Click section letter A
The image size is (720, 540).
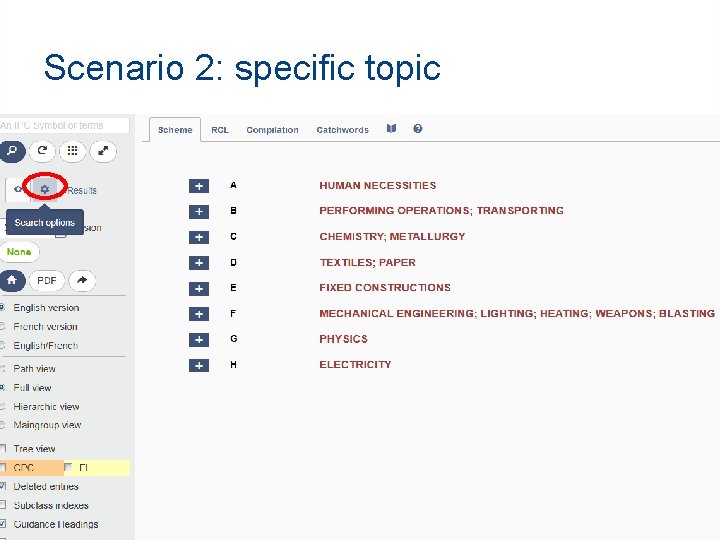233,185
